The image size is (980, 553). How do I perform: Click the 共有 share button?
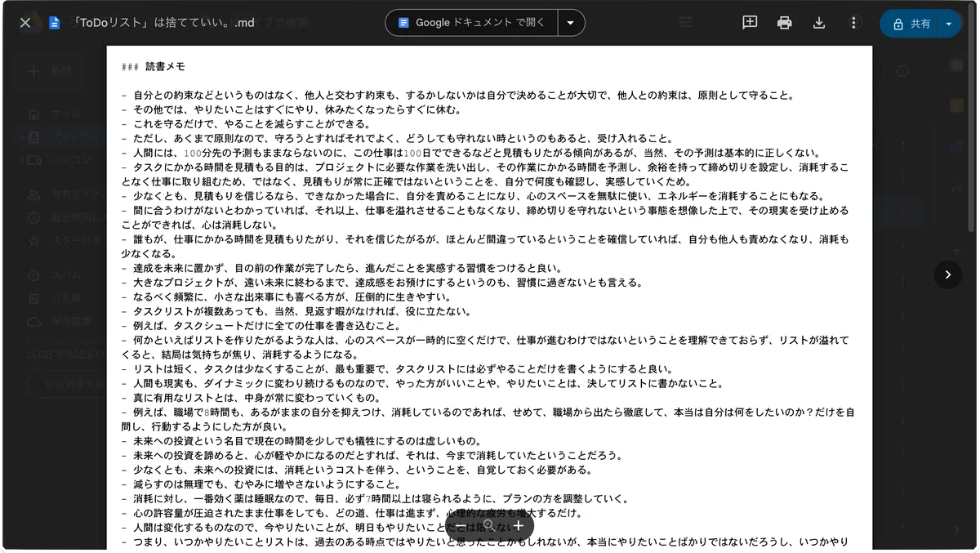(x=911, y=24)
